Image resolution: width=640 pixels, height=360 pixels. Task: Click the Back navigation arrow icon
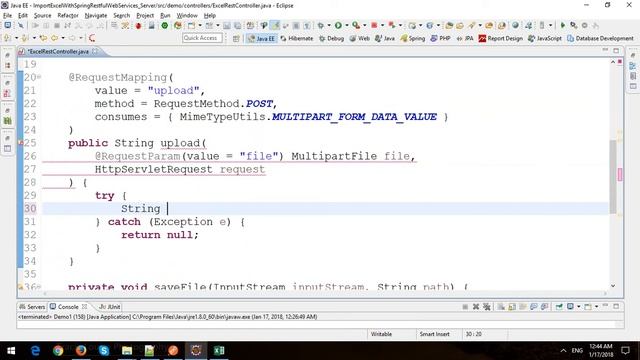coord(54,38)
